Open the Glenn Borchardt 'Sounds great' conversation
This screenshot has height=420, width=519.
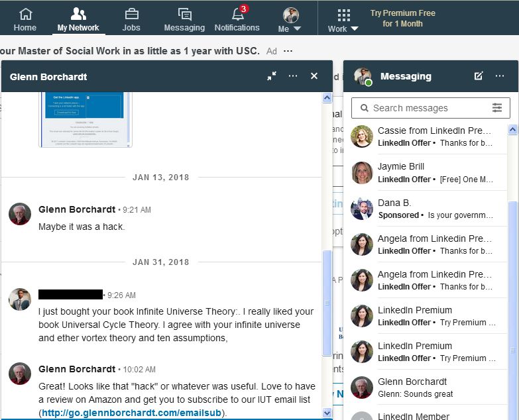point(426,388)
